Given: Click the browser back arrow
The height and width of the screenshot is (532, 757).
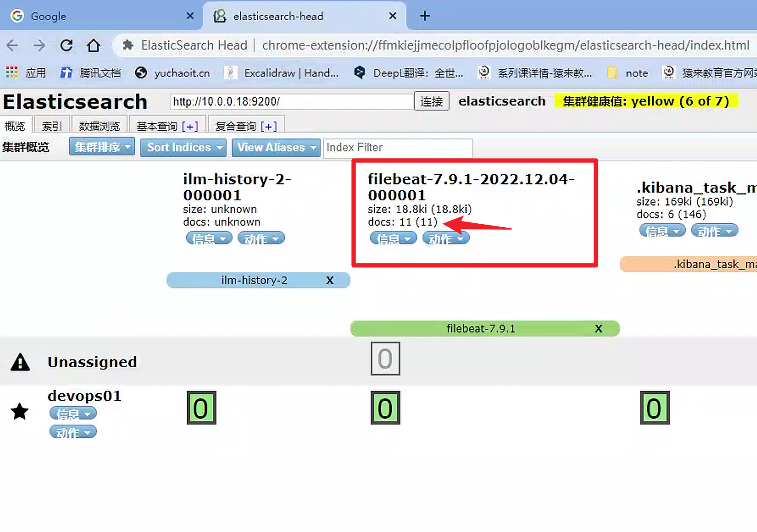Looking at the screenshot, I should coord(12,45).
